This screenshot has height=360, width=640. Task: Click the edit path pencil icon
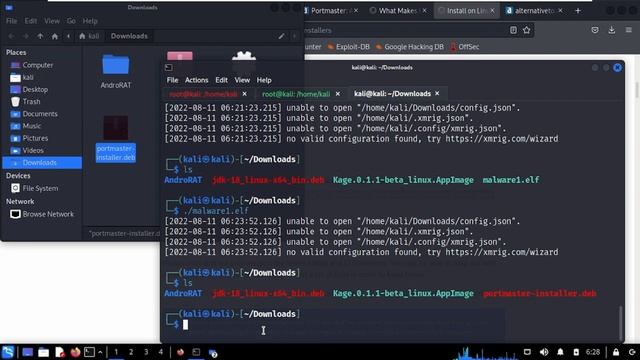[x=281, y=36]
